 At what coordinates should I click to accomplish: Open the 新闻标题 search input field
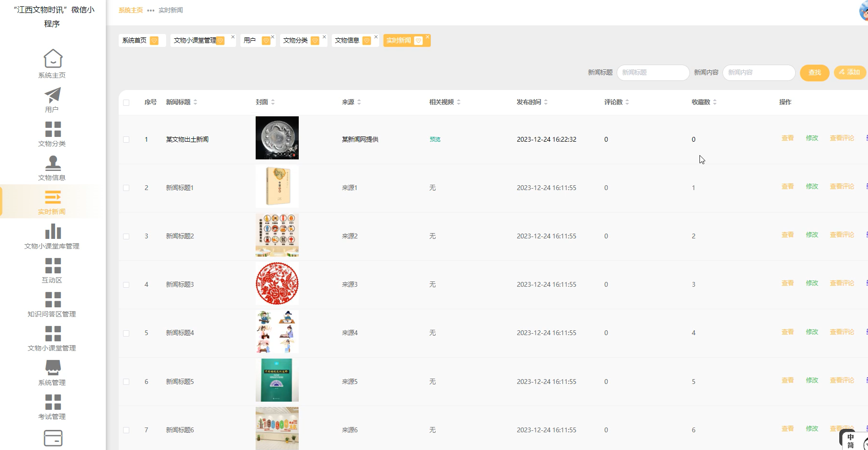click(653, 72)
